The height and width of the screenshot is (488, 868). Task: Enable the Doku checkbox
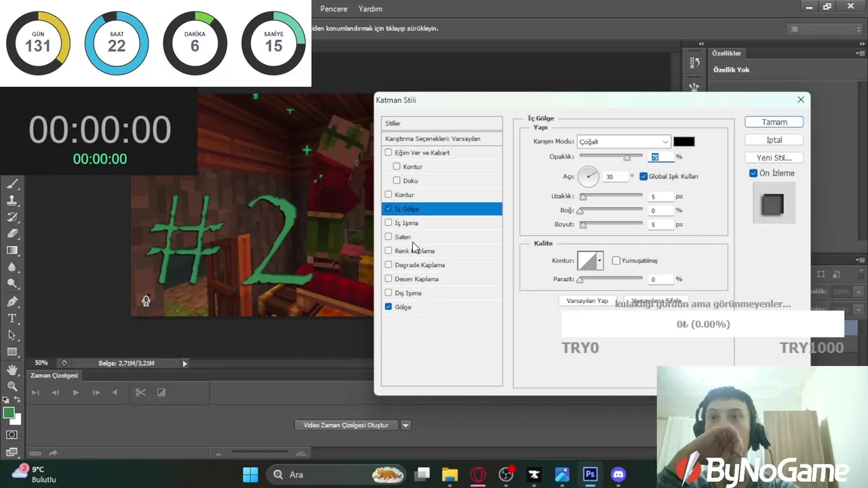tap(397, 181)
